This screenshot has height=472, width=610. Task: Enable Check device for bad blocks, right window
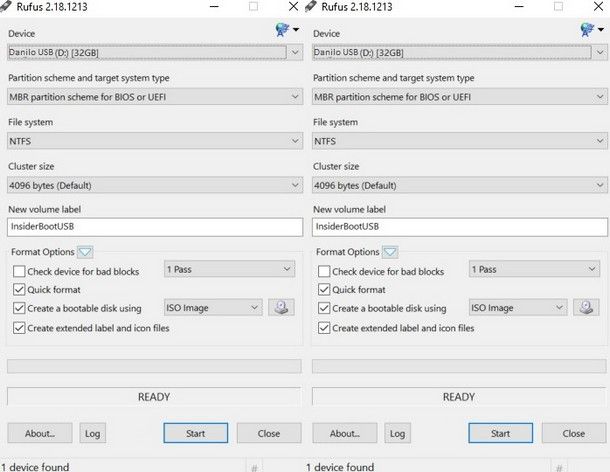[x=324, y=271]
